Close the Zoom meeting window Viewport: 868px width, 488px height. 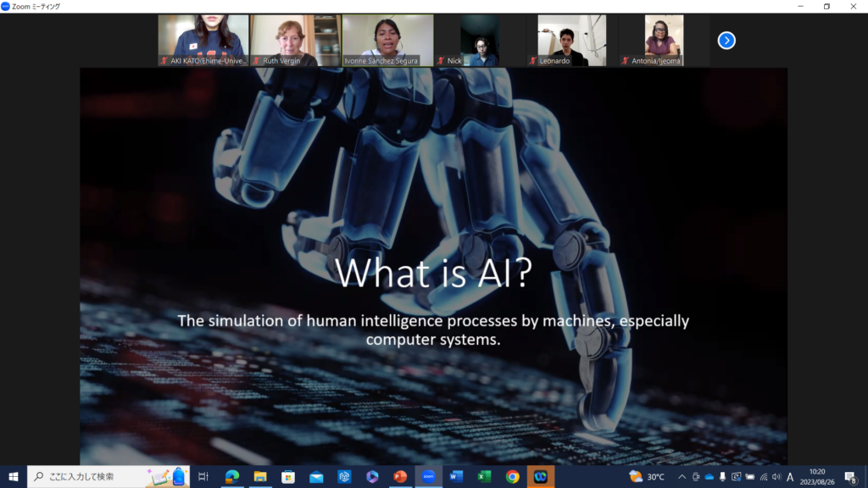coord(854,6)
